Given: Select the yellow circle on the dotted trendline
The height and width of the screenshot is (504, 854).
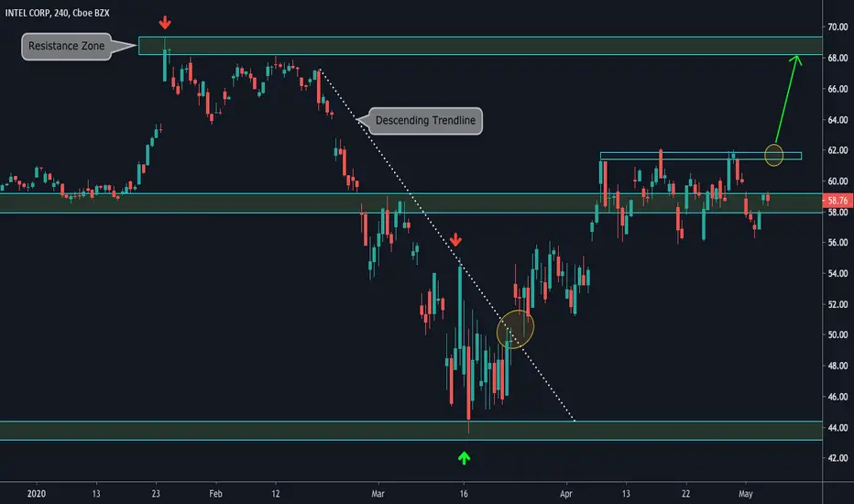Looking at the screenshot, I should pyautogui.click(x=515, y=329).
